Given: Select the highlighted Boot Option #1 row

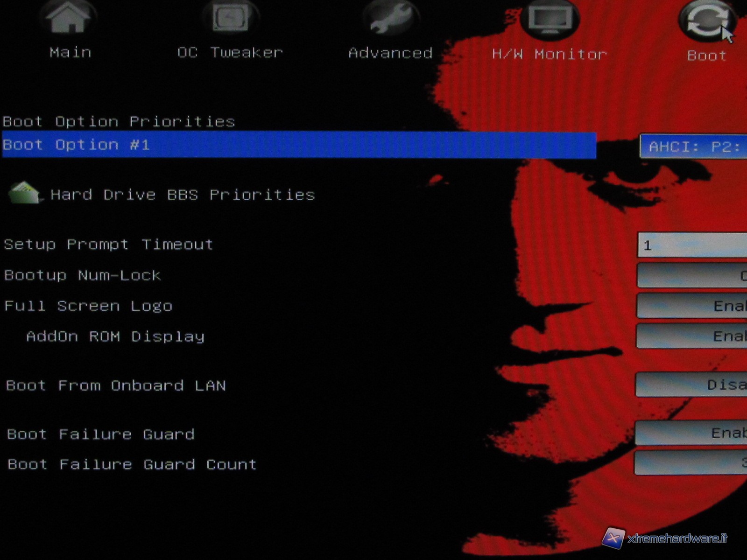Looking at the screenshot, I should tap(299, 145).
